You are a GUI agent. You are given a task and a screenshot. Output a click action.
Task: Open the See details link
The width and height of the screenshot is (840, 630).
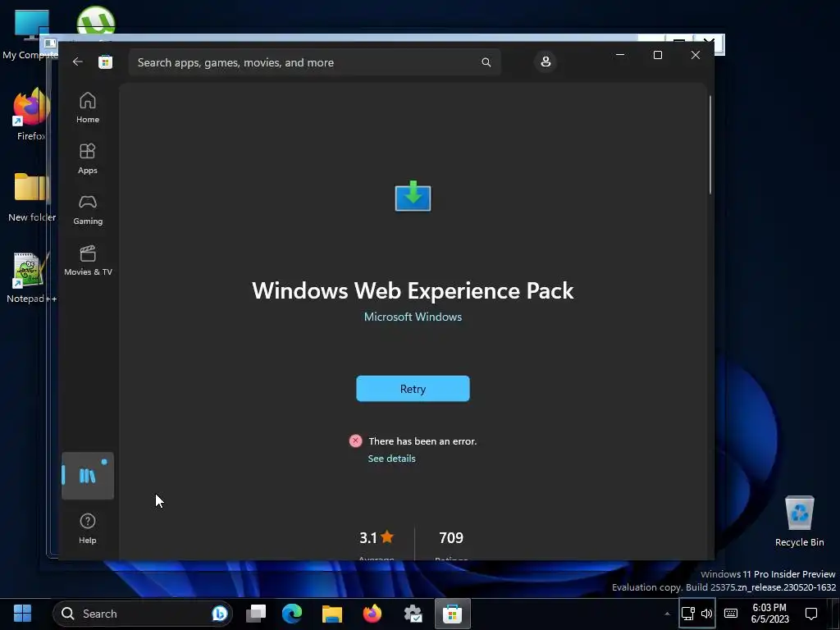click(x=391, y=459)
